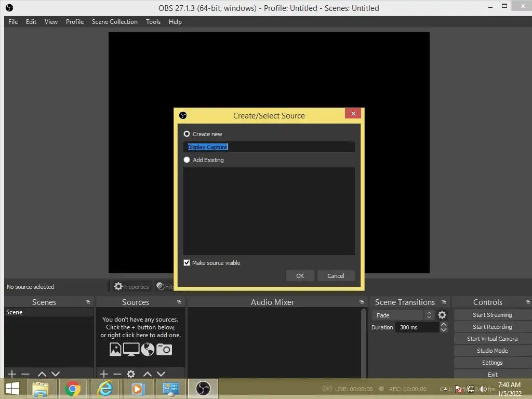532x399 pixels.
Task: Click the 300 ms Duration field
Action: (418, 327)
